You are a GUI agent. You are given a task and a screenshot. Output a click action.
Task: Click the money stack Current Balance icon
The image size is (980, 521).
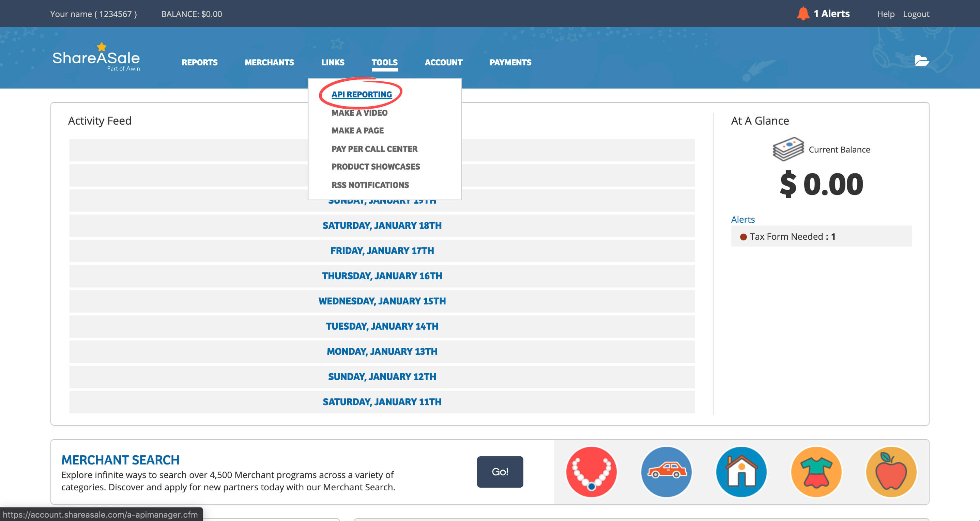click(x=788, y=149)
